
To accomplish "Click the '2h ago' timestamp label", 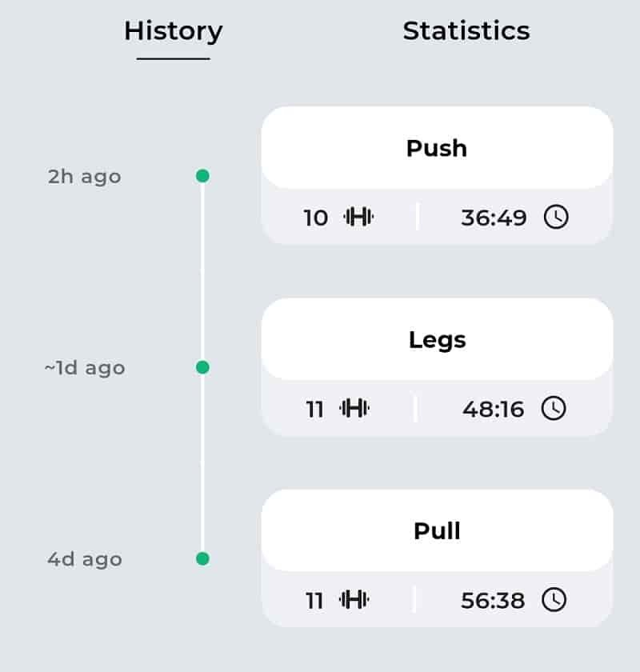I will (x=85, y=177).
